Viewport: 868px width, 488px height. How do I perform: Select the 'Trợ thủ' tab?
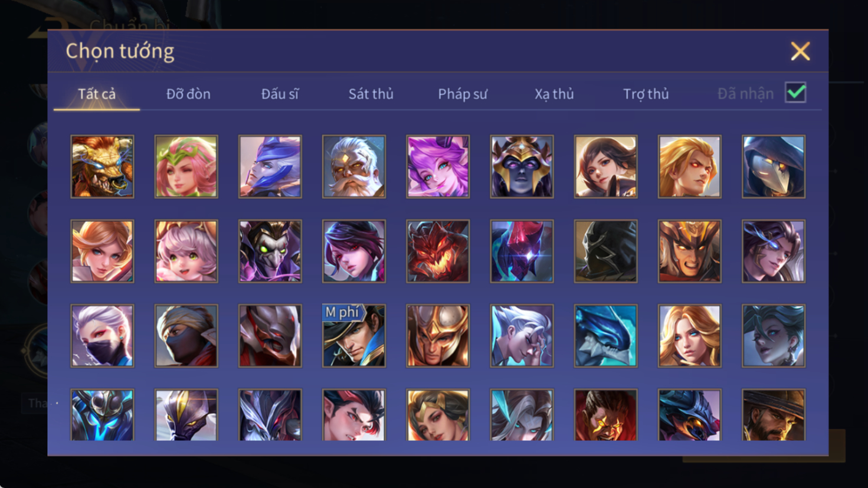coord(646,94)
